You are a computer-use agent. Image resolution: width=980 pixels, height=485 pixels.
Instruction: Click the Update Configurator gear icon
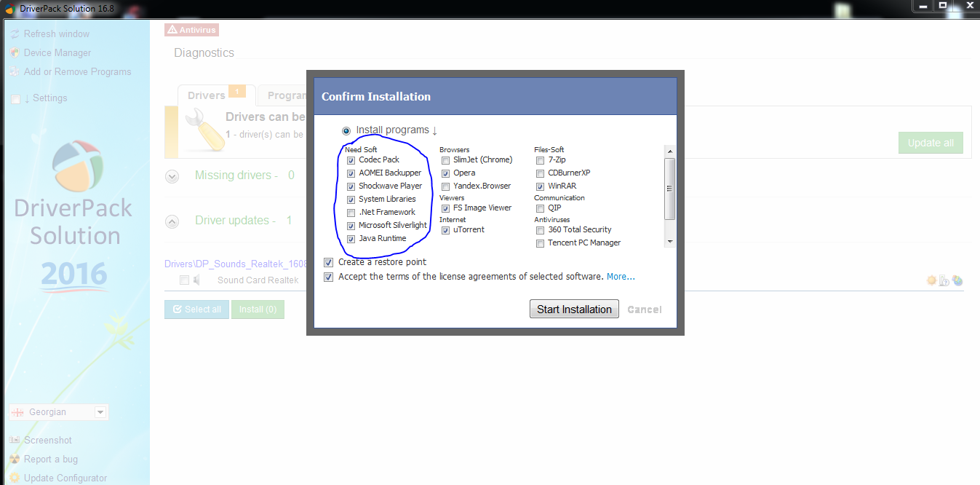(x=15, y=478)
